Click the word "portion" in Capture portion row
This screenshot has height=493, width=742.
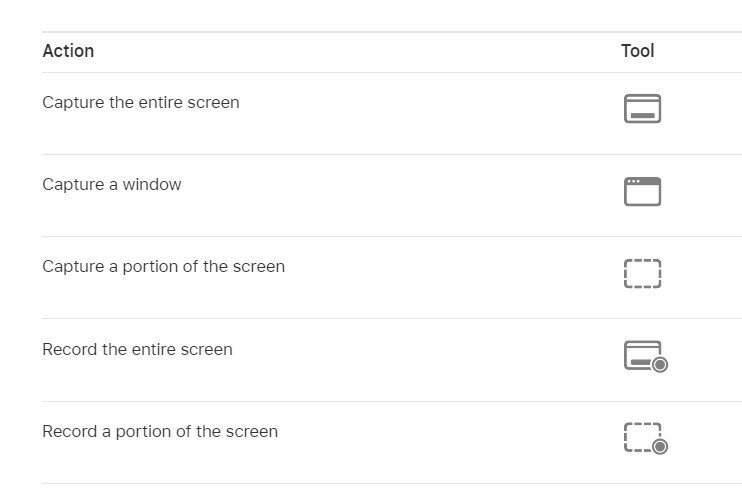[x=150, y=267]
